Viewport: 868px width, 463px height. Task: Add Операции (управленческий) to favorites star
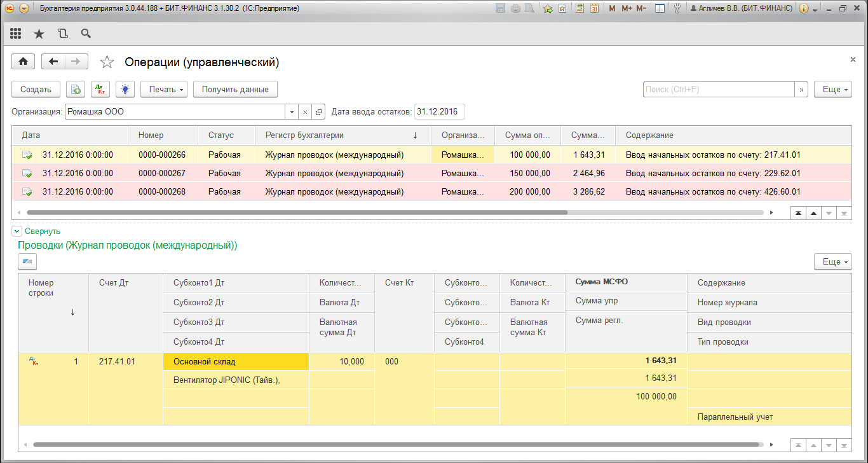coord(107,62)
